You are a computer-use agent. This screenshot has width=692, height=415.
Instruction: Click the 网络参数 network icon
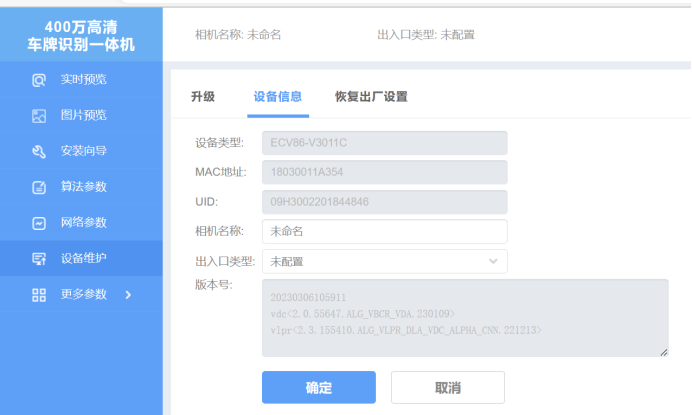(x=39, y=223)
